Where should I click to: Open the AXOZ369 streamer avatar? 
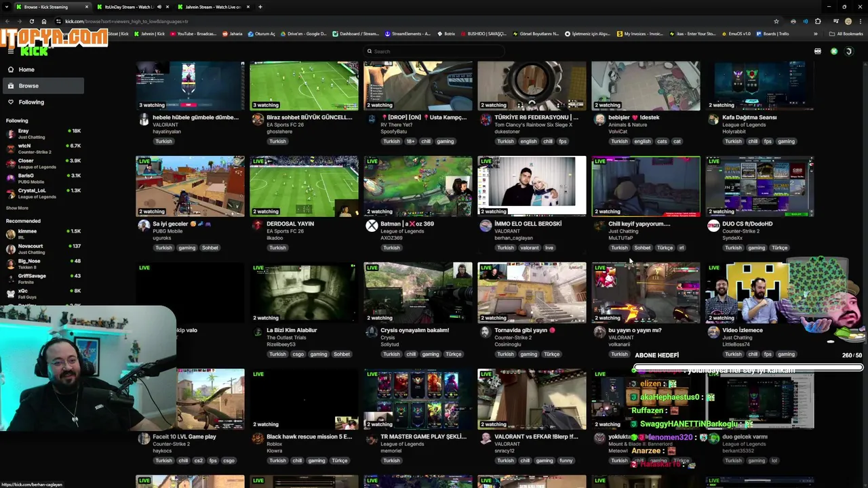(x=372, y=226)
